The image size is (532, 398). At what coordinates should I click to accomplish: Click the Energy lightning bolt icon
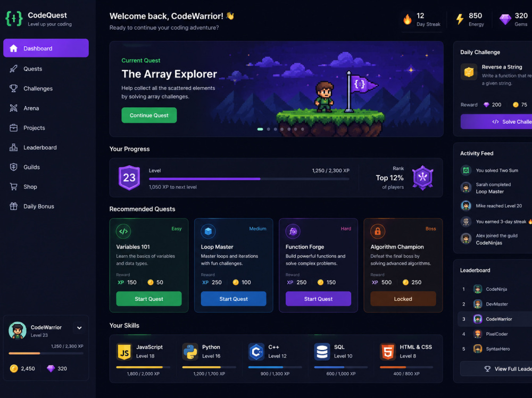click(x=460, y=19)
